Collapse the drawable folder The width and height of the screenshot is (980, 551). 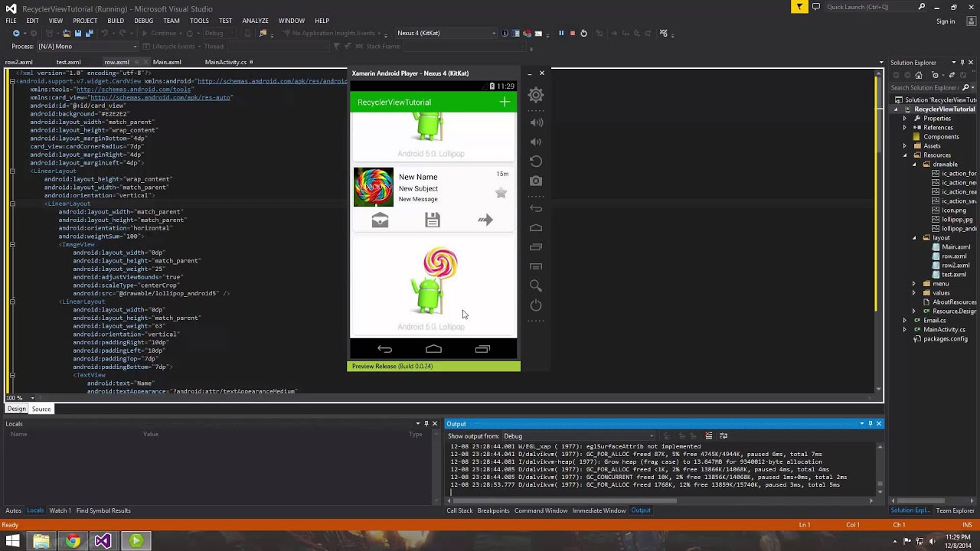[x=914, y=165]
